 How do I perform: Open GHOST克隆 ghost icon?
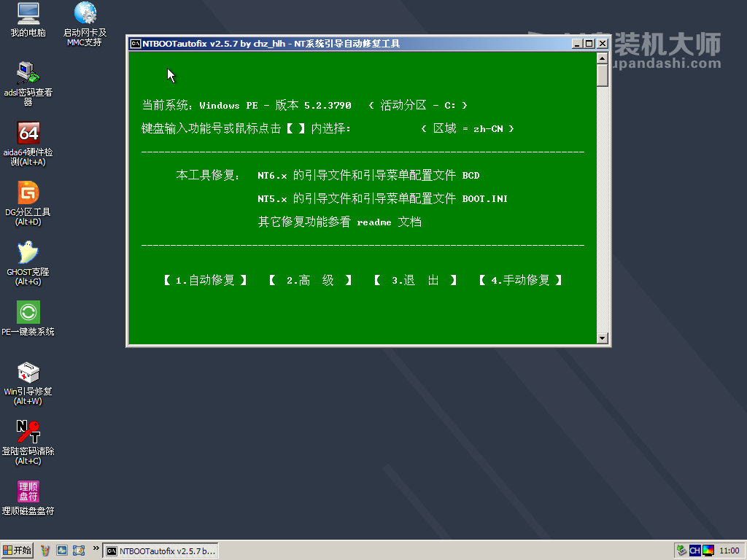coord(28,252)
